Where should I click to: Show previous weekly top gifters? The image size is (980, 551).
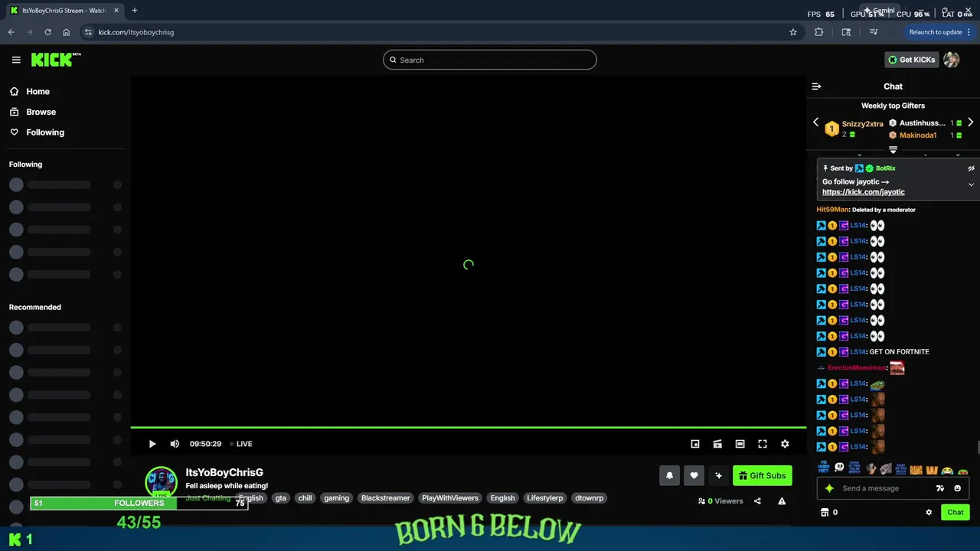[815, 122]
